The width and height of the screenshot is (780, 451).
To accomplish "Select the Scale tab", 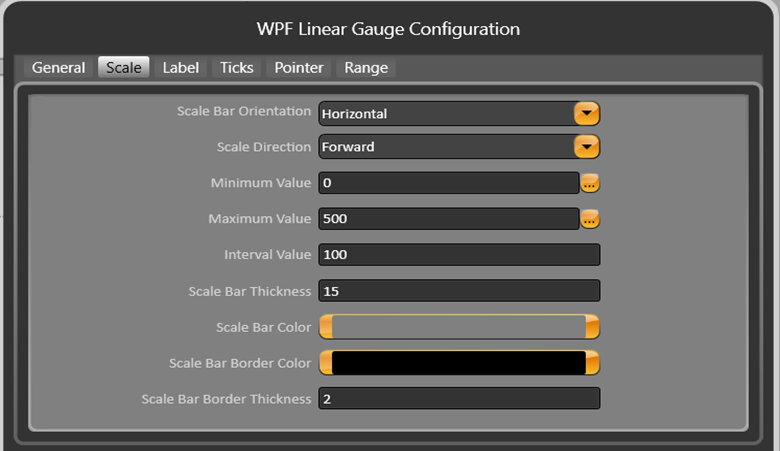I will point(123,68).
